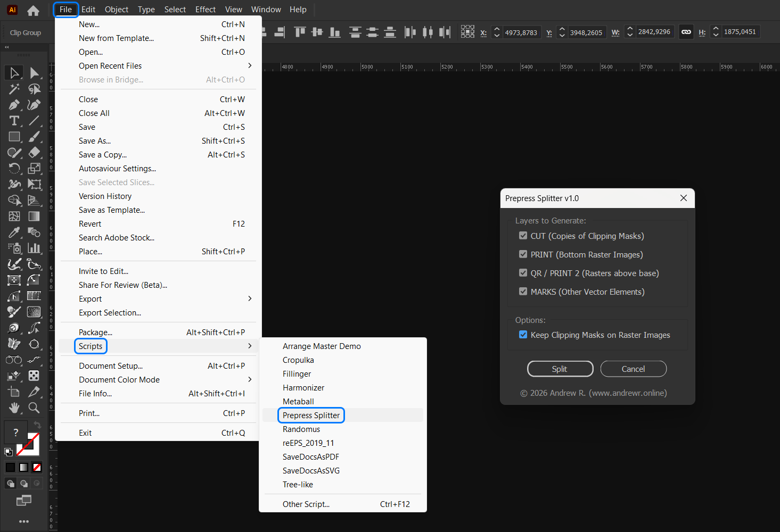Open the Edit menu
Viewport: 780px width, 532px height.
point(88,10)
